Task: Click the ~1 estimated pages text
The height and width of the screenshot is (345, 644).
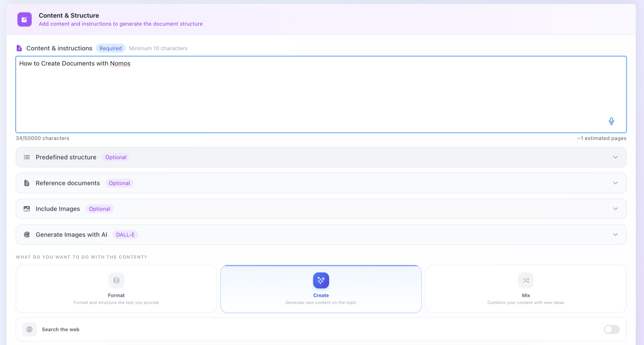Action: pos(602,138)
